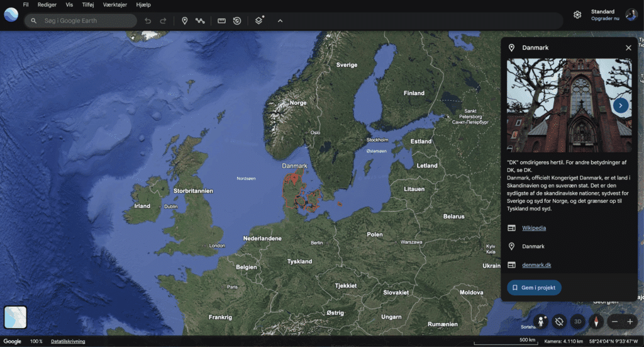Click the Sverige label on map
The height and width of the screenshot is (347, 644).
(347, 64)
